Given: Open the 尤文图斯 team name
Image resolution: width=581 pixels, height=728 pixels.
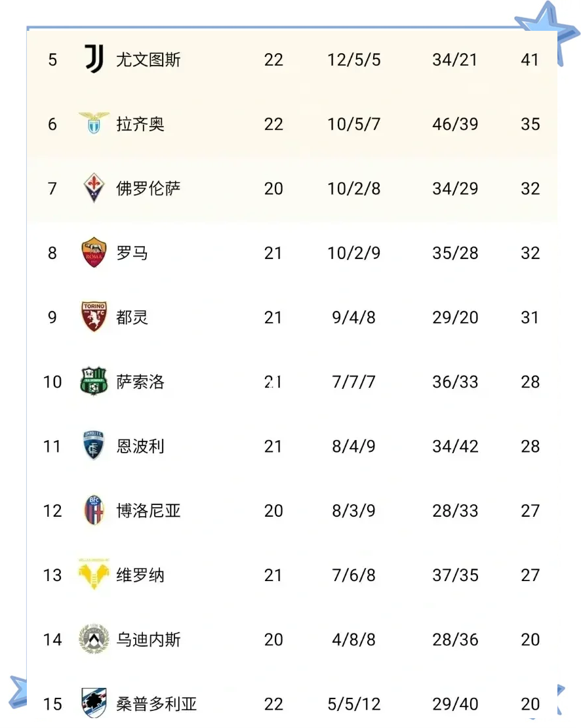Looking at the screenshot, I should 148,60.
